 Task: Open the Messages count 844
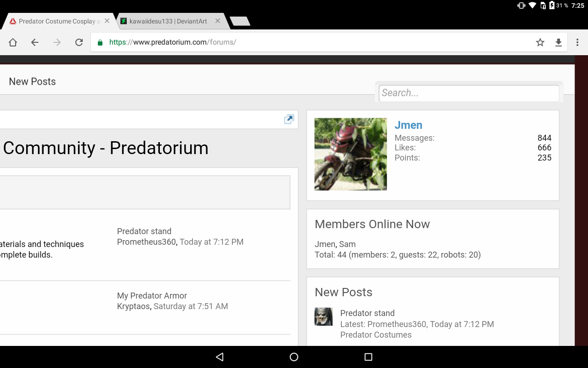[x=544, y=138]
